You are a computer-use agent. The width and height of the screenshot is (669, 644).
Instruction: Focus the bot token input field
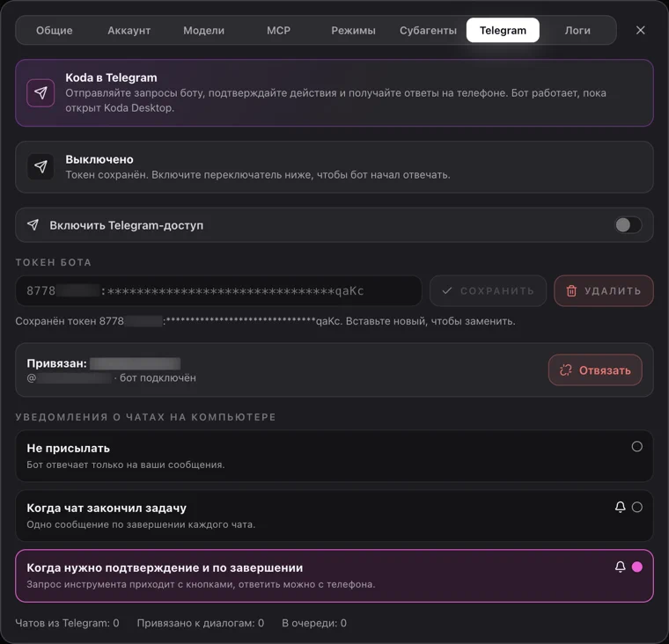(218, 291)
